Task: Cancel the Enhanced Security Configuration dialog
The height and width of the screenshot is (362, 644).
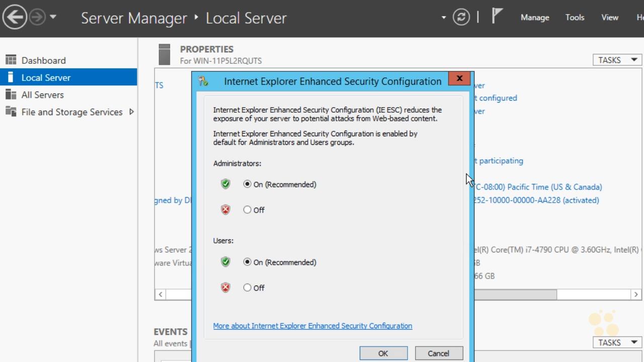Action: pos(438,353)
